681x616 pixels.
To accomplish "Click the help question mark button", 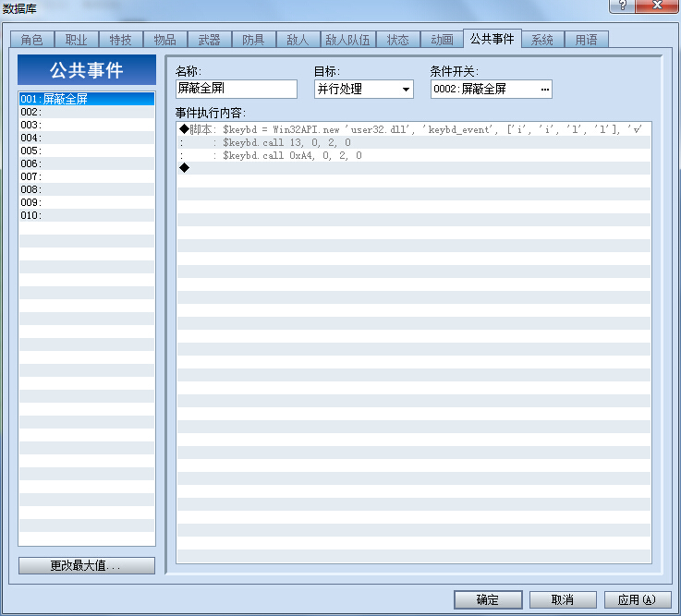I will point(623,6).
